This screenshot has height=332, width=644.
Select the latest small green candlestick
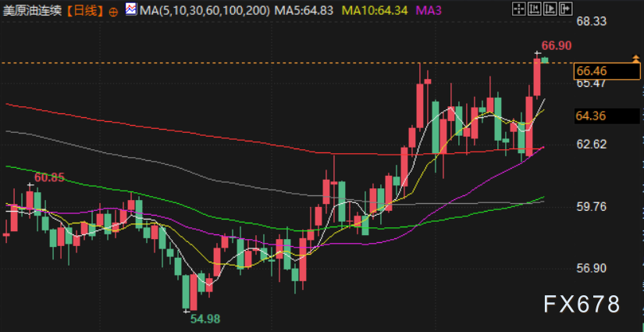click(x=545, y=59)
